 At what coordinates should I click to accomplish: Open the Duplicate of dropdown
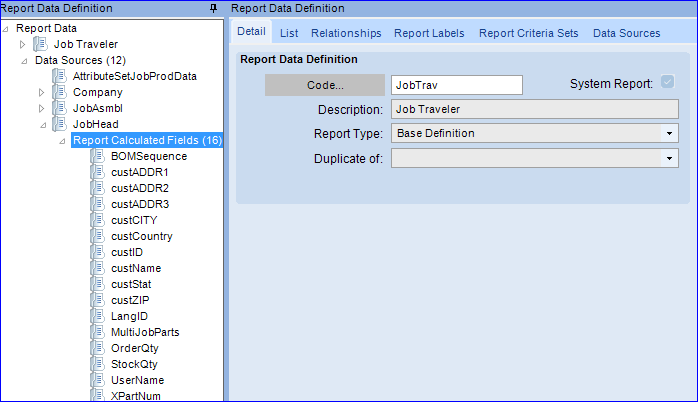[669, 158]
